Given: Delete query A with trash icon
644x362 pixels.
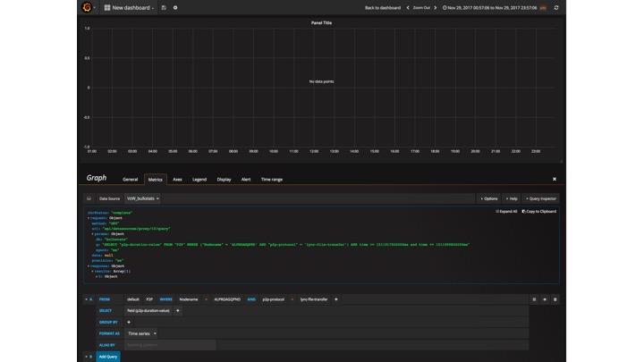Looking at the screenshot, I should coord(555,299).
